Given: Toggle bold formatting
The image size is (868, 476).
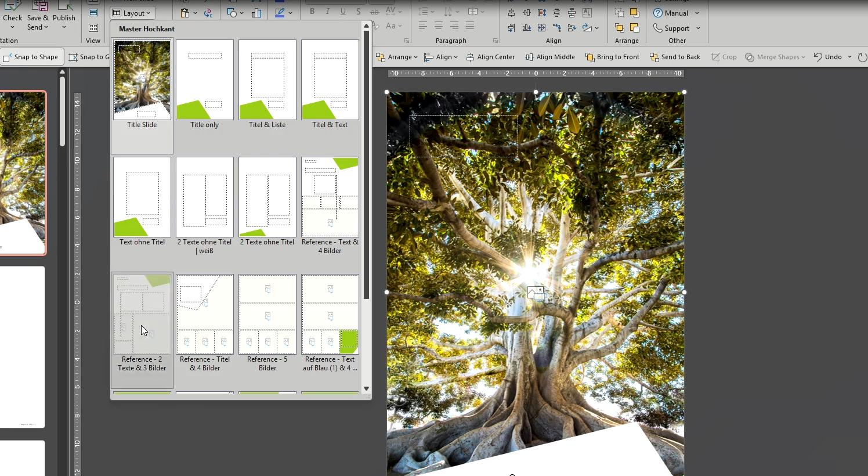Looking at the screenshot, I should click(x=312, y=12).
